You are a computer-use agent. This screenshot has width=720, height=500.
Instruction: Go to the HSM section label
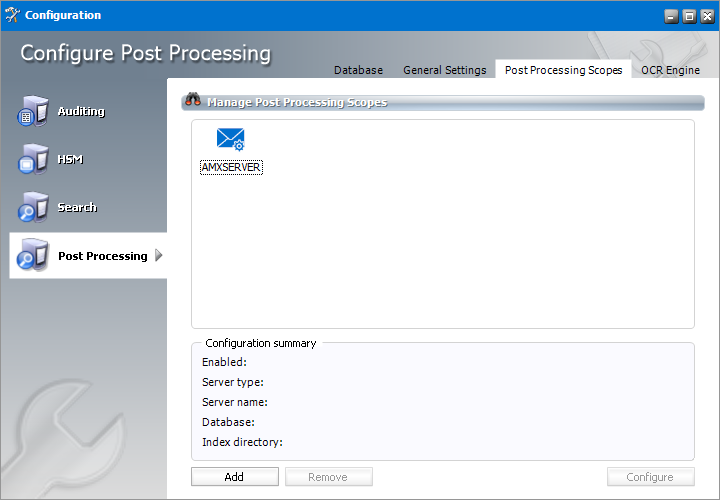coord(70,159)
